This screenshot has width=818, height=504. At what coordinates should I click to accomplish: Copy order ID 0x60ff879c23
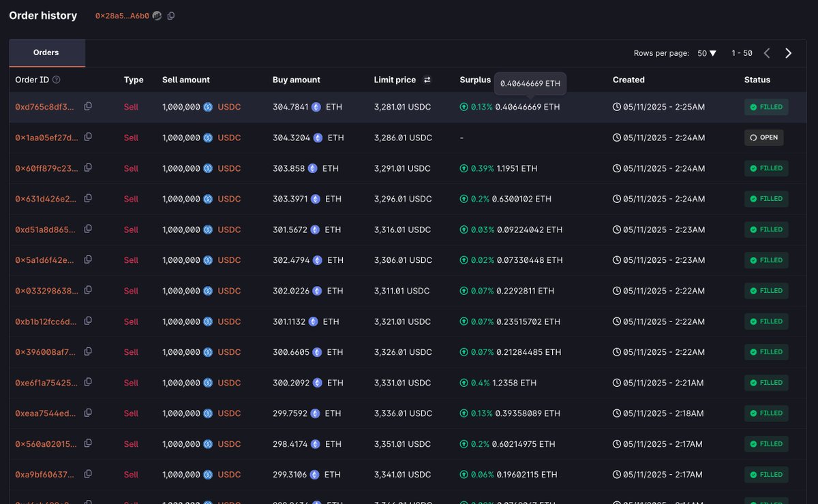click(x=88, y=168)
